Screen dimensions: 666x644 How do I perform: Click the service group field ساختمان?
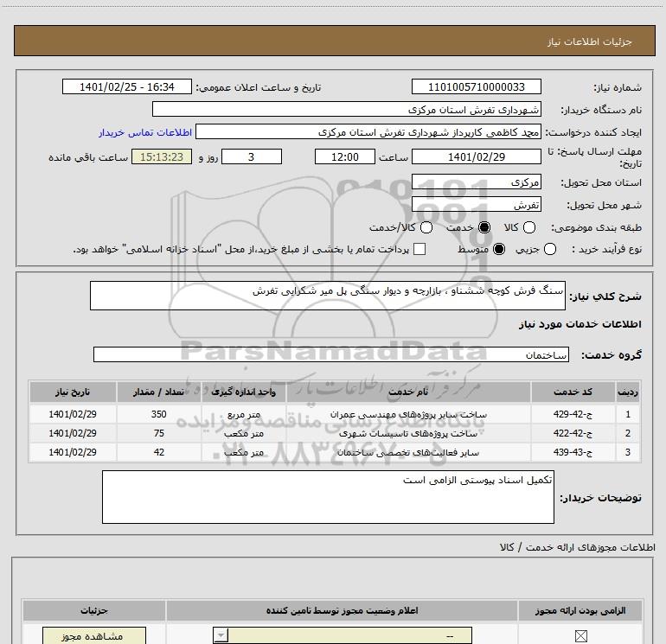tap(331, 354)
